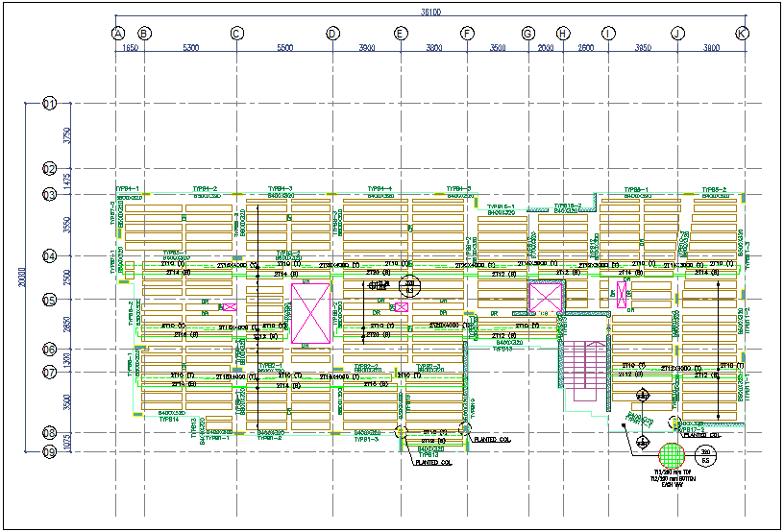The height and width of the screenshot is (532, 784).
Task: Select the 3500 dimension between F and G
Action: (498, 48)
